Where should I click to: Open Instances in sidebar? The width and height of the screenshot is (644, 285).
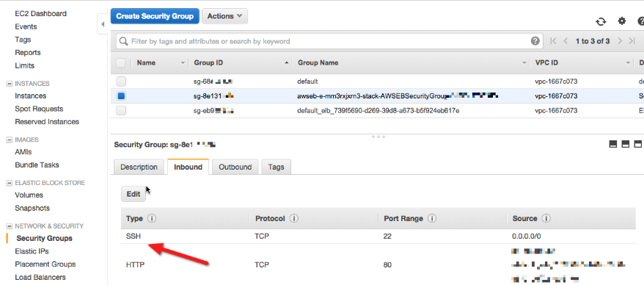click(x=30, y=95)
